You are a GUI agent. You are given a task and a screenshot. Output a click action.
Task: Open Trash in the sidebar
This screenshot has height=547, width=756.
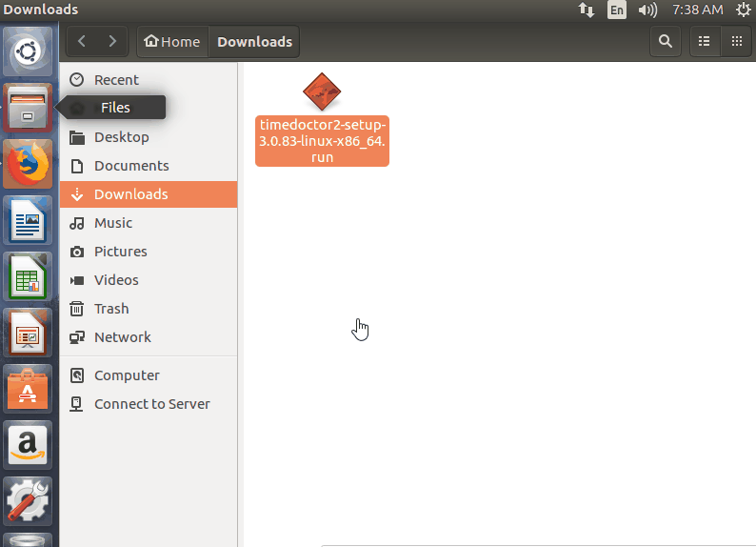coord(149,309)
